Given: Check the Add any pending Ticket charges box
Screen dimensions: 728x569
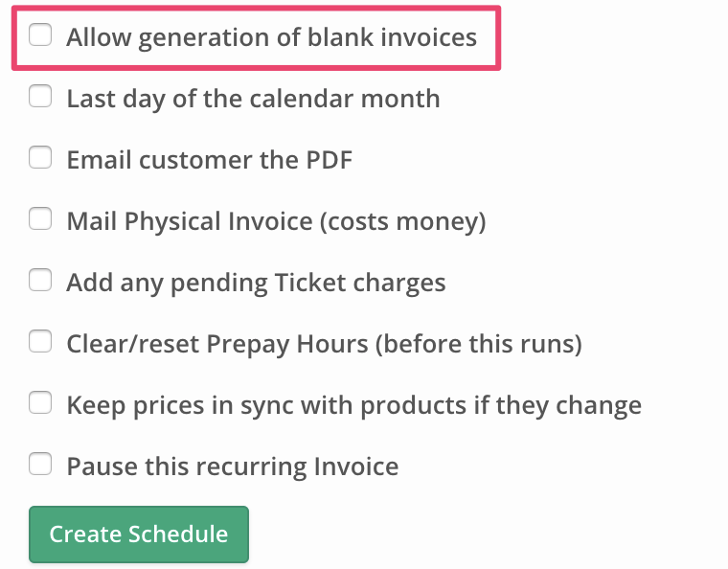Looking at the screenshot, I should [40, 281].
